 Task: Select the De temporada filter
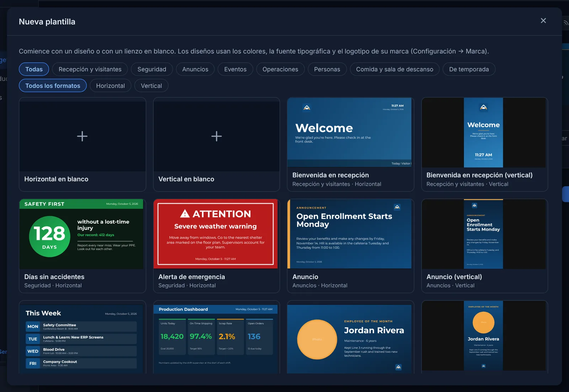(469, 69)
